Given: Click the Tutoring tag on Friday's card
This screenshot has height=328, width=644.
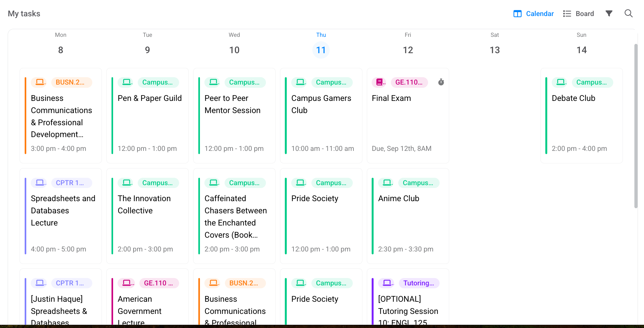Looking at the screenshot, I should pos(418,283).
